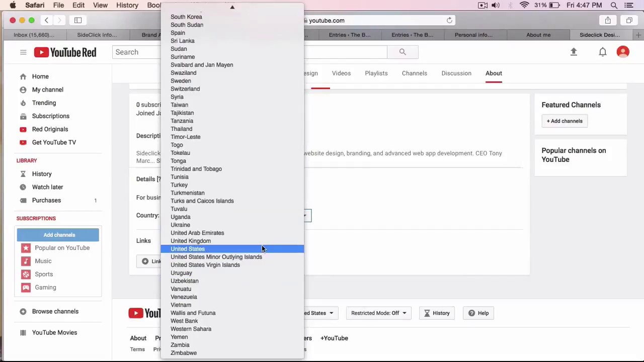Viewport: 644px width, 362px height.
Task: Open YouTube Movies
Action: (54, 332)
